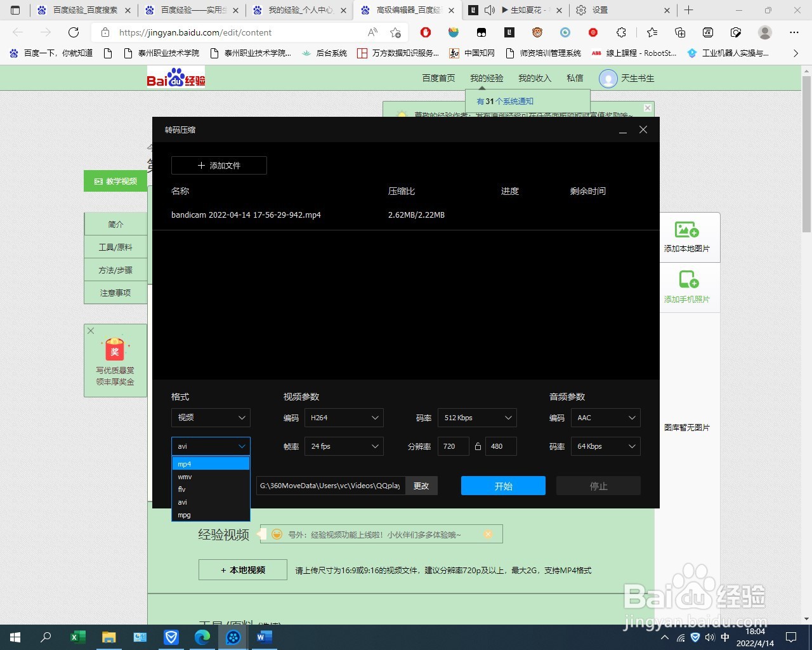Pick flv from the format list

click(211, 489)
